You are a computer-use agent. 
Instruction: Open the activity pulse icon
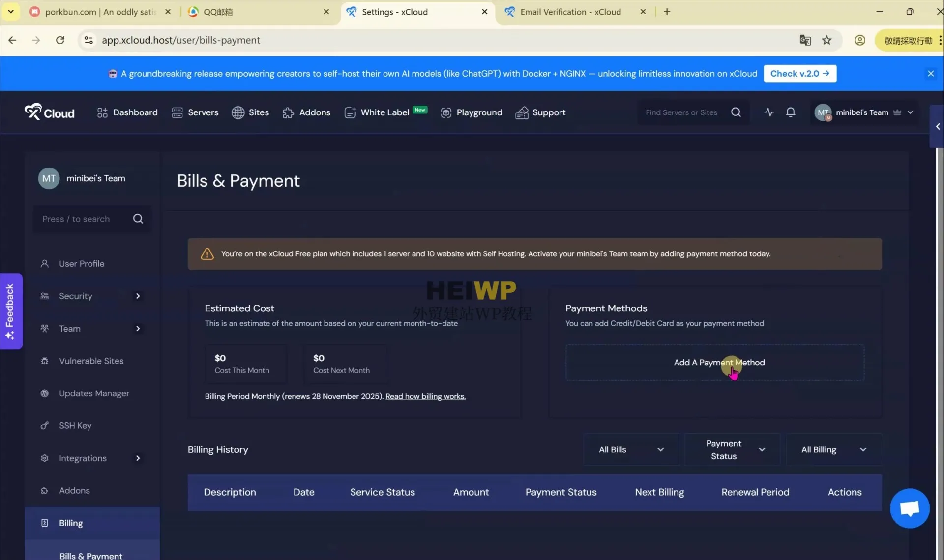tap(769, 112)
